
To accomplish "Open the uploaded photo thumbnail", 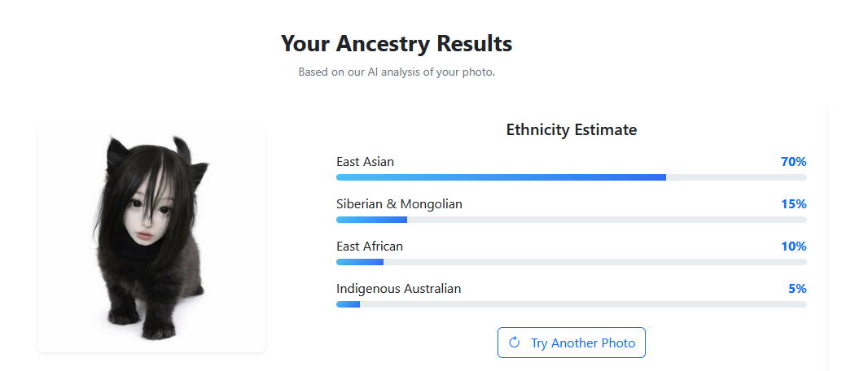I will (151, 238).
